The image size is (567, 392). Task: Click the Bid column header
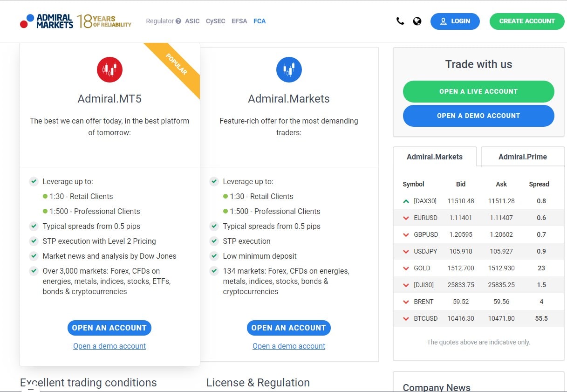(x=461, y=184)
